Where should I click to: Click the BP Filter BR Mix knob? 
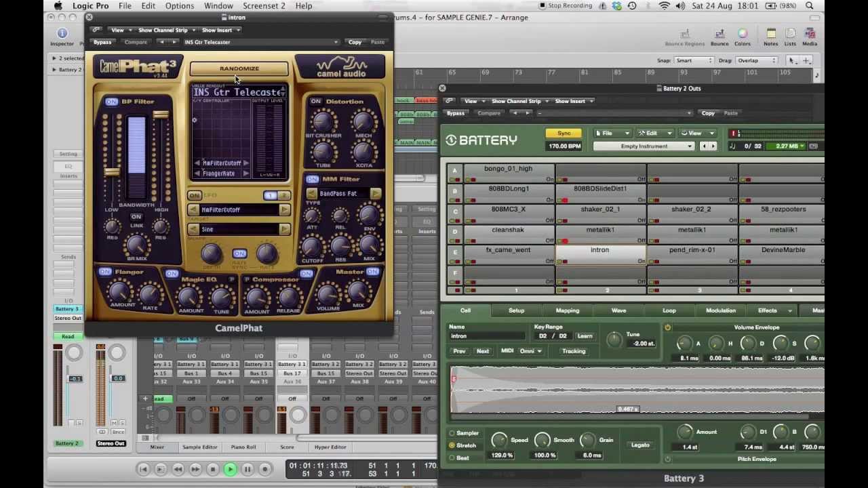click(x=137, y=245)
